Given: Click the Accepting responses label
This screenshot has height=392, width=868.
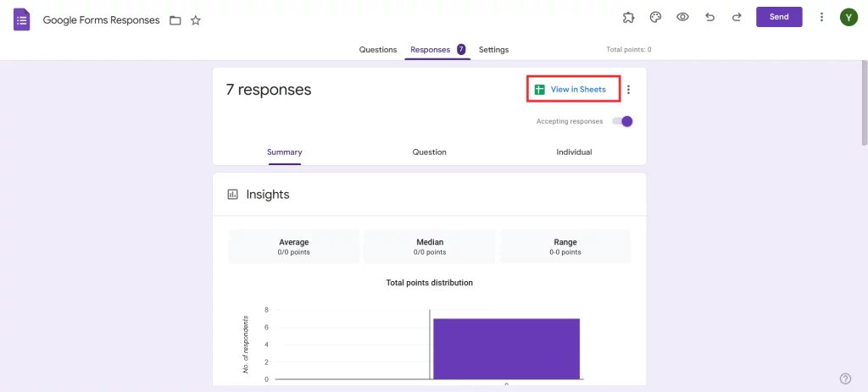Looking at the screenshot, I should (x=570, y=122).
